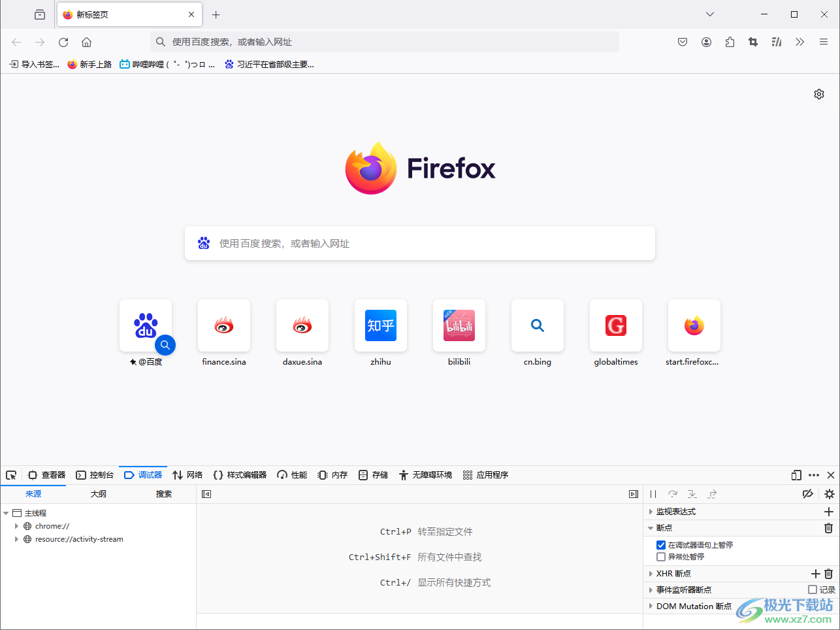Viewport: 840px width, 630px height.
Task: Open extensions puzzle icon
Action: click(730, 42)
